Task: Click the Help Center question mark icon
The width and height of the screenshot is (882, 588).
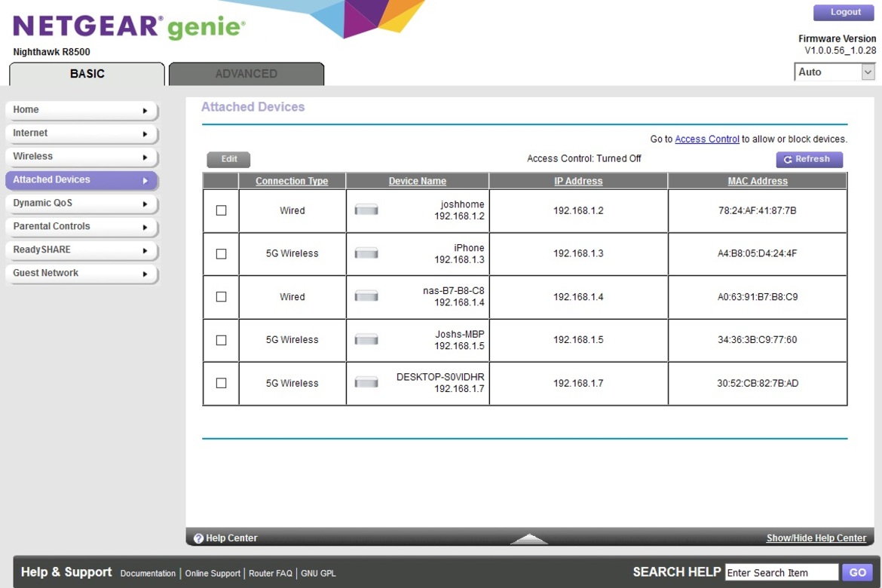Action: coord(198,538)
